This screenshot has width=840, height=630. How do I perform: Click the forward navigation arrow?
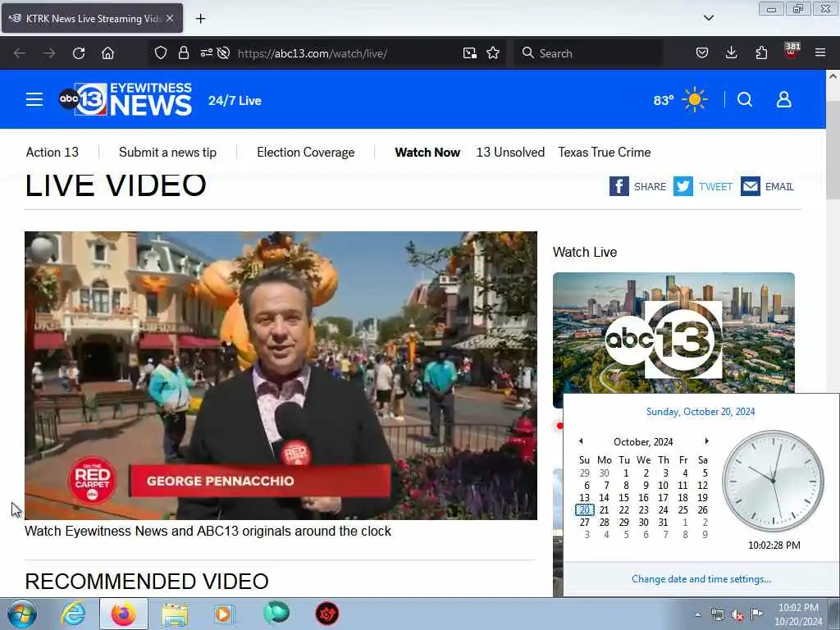tap(48, 53)
